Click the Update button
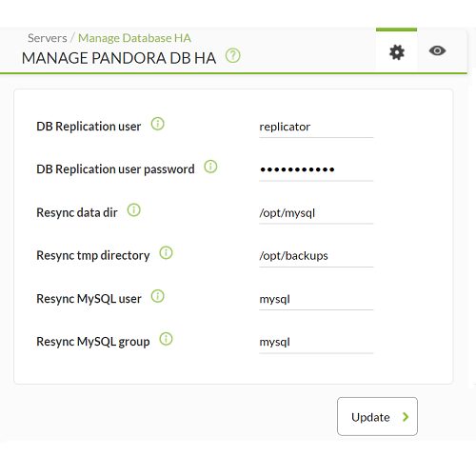This screenshot has height=476, width=476. (377, 416)
